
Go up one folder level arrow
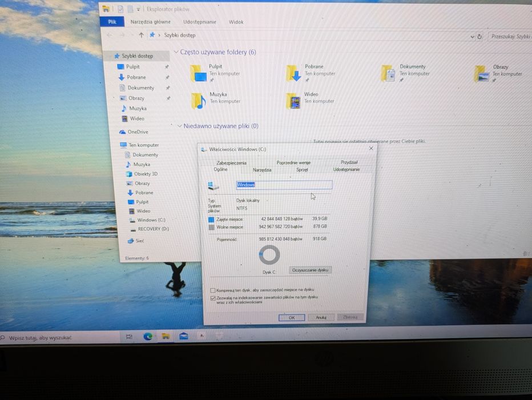point(141,35)
